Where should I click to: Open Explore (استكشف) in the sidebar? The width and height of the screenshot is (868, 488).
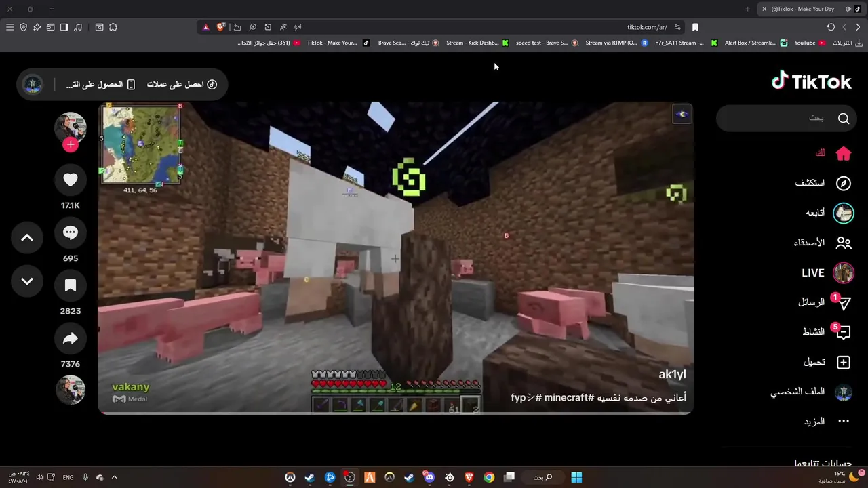(x=823, y=183)
